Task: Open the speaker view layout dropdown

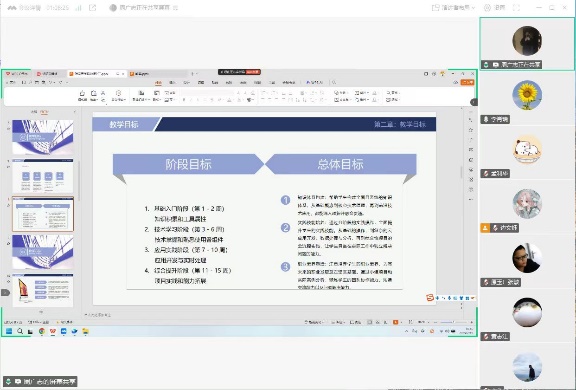Action: pyautogui.click(x=454, y=7)
